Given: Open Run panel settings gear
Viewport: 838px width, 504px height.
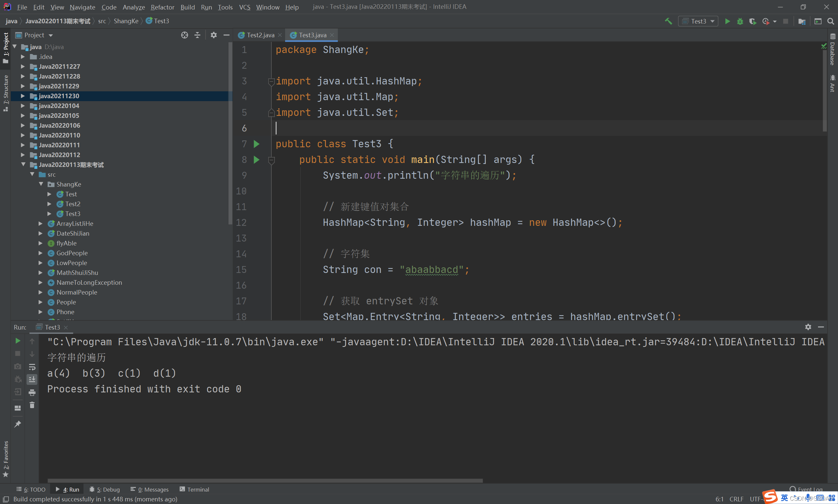Looking at the screenshot, I should 808,327.
